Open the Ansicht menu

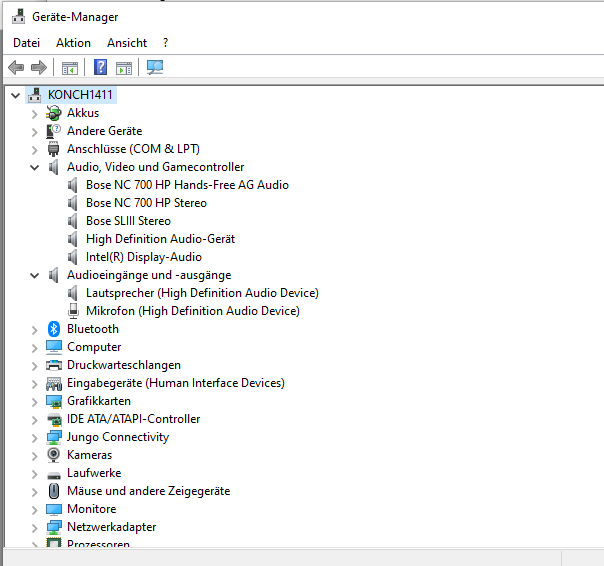click(127, 43)
